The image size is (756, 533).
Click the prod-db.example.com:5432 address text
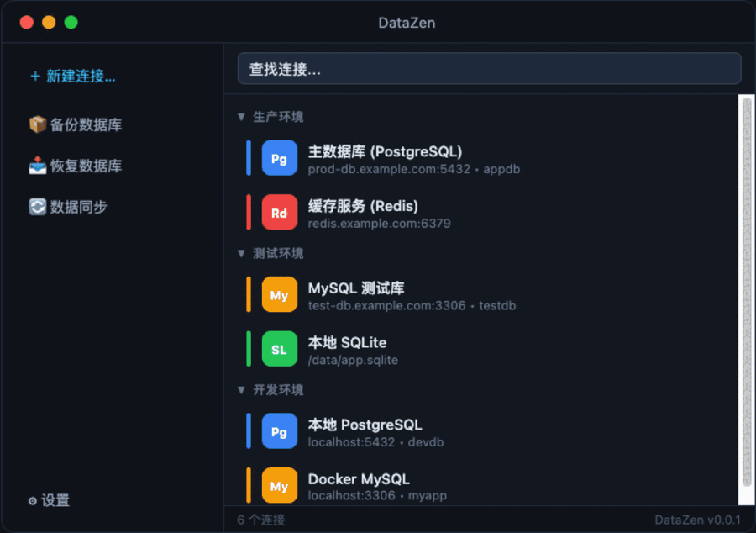389,169
